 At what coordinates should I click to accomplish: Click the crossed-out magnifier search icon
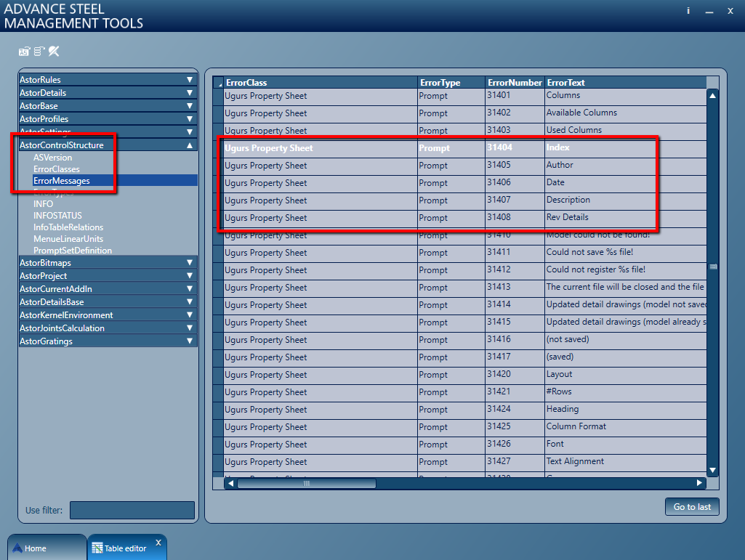point(54,51)
